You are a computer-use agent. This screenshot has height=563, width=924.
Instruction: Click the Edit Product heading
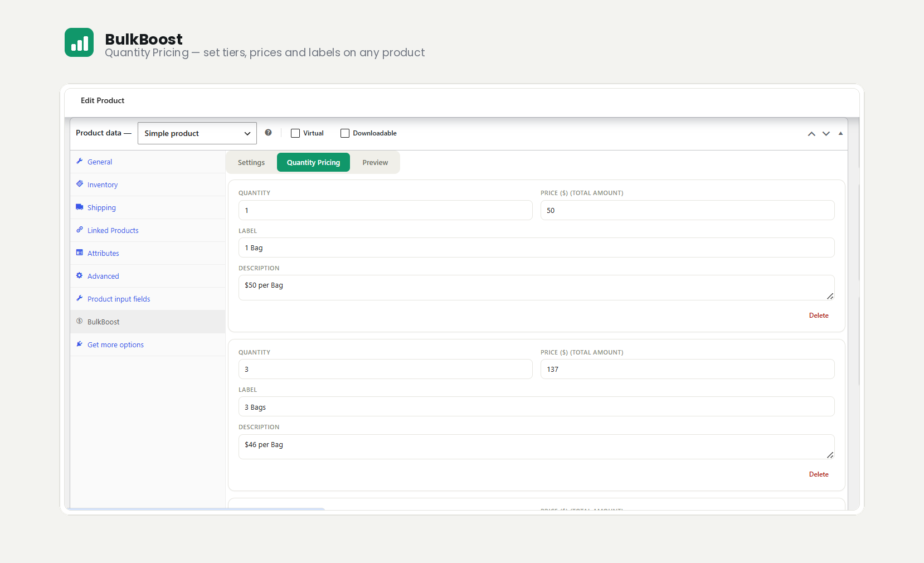pos(103,100)
